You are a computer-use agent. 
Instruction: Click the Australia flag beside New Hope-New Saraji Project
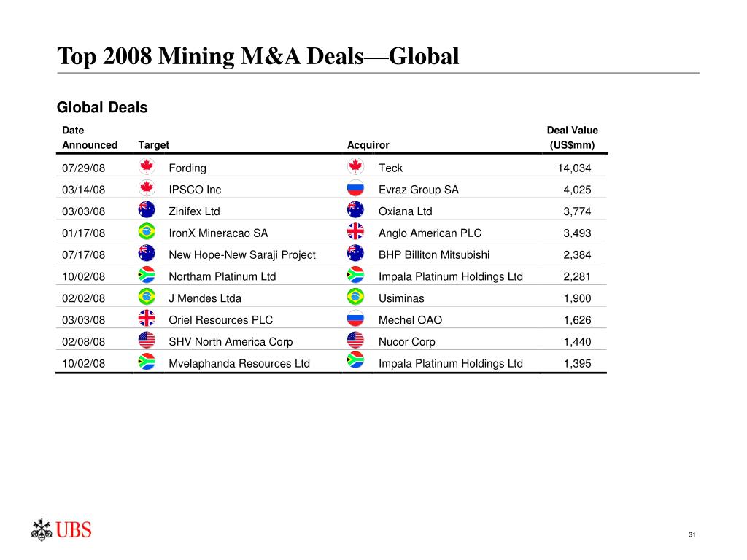pos(147,253)
